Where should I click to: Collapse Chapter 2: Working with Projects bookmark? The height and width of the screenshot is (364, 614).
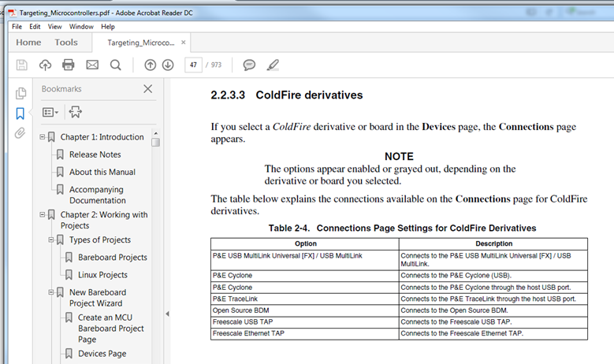point(43,214)
